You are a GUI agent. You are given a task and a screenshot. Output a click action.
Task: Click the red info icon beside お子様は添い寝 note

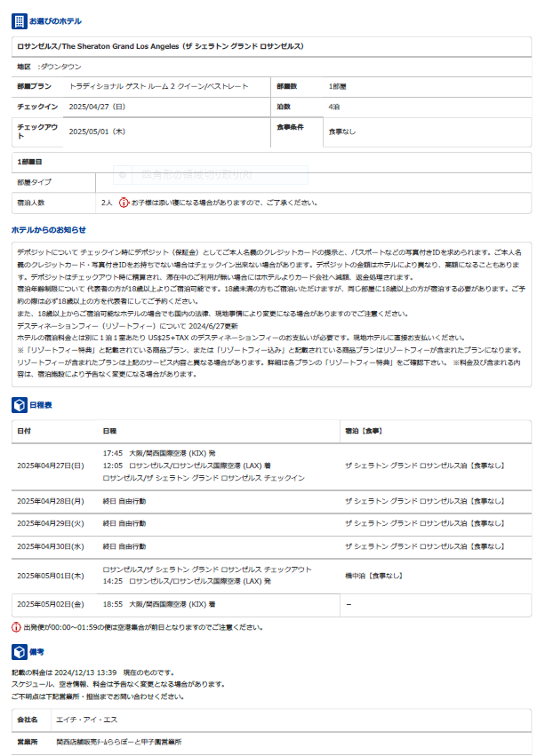(x=124, y=203)
